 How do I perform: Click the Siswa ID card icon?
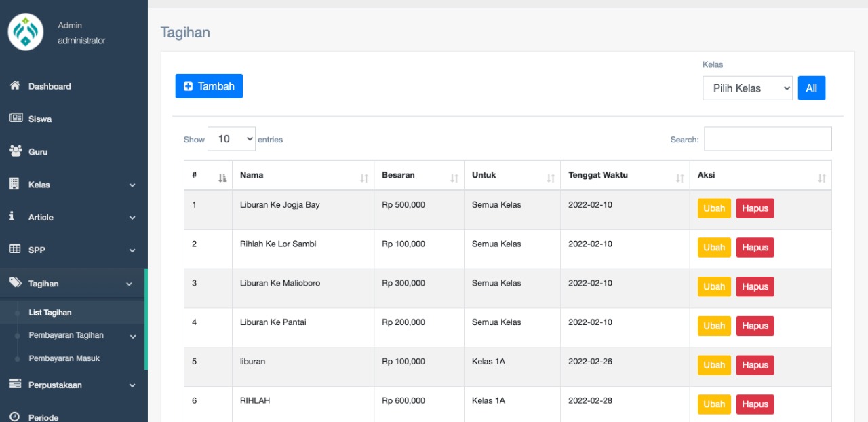click(x=16, y=118)
